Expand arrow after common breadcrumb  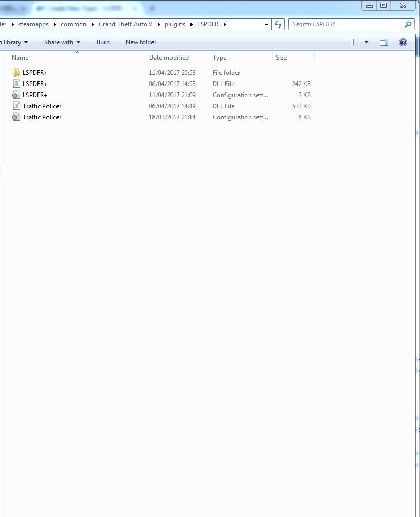92,24
